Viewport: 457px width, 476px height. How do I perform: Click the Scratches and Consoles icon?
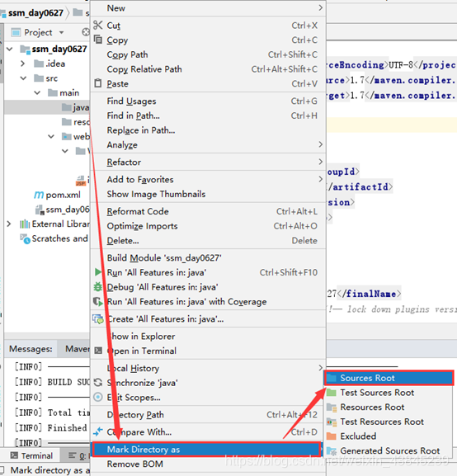[x=25, y=239]
